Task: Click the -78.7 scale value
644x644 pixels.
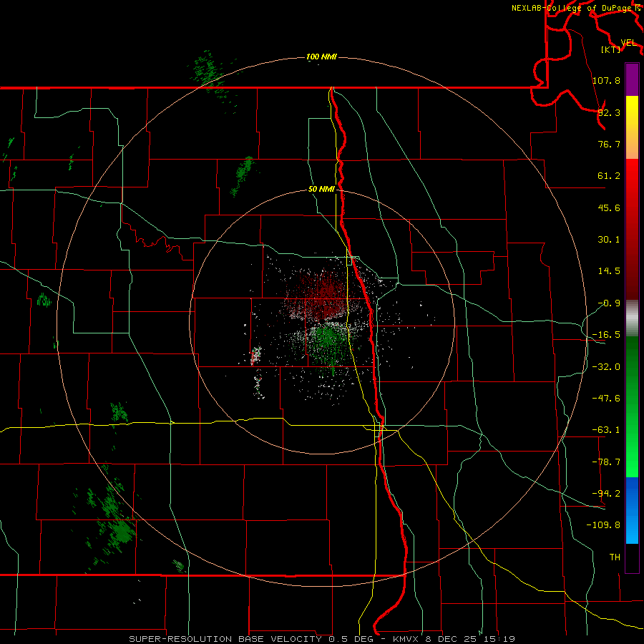Action: click(606, 462)
